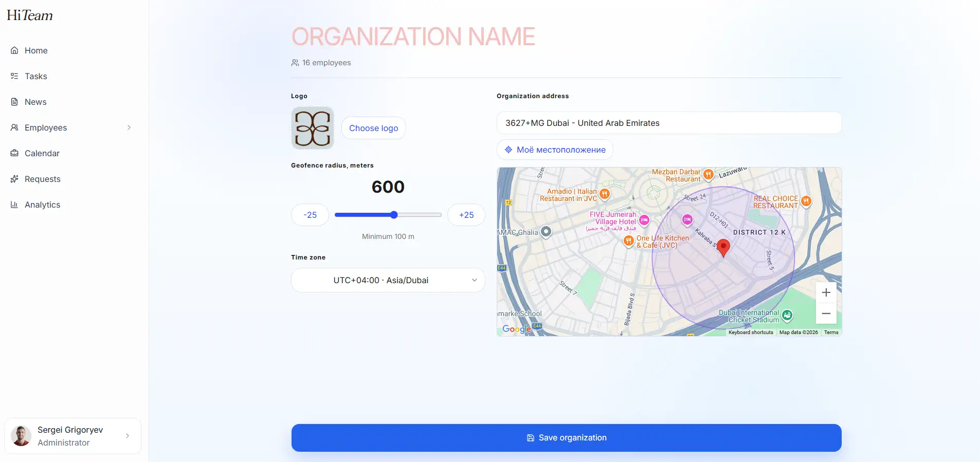
Task: Expand the Employees submenu chevron
Action: click(129, 127)
